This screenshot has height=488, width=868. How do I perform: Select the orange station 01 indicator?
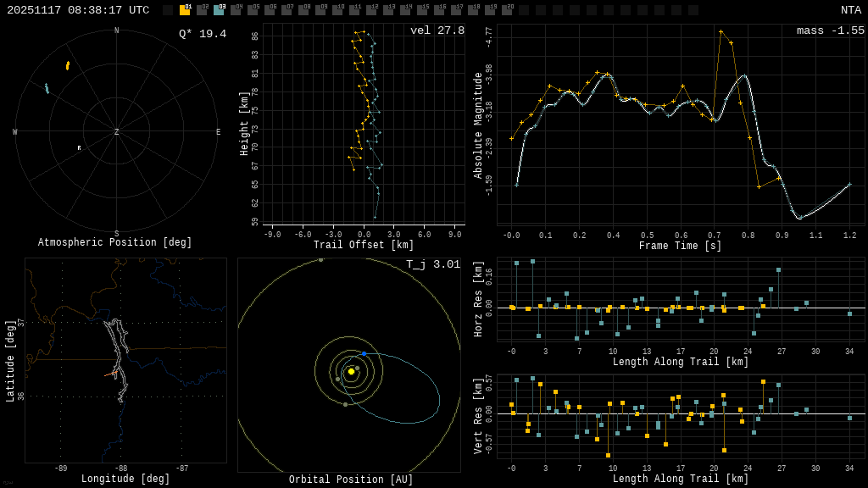pyautogui.click(x=185, y=10)
